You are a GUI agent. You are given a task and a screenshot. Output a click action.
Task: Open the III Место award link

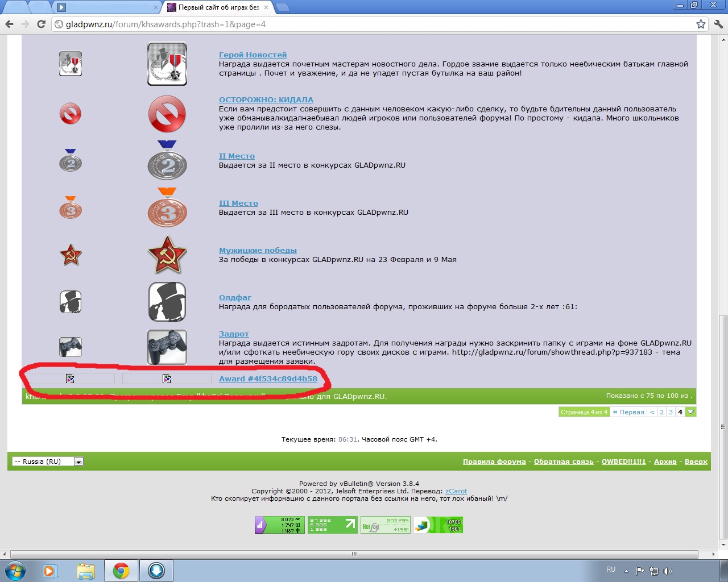(238, 203)
